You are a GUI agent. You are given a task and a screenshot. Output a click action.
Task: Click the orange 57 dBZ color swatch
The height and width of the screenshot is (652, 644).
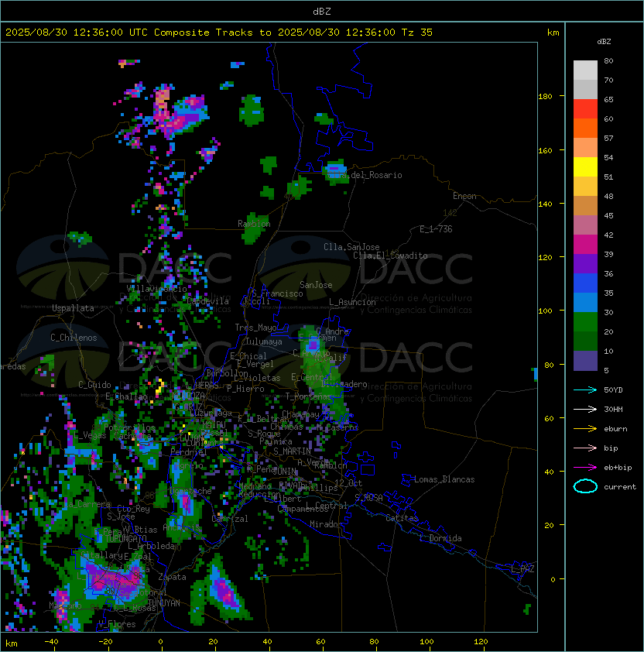(x=585, y=128)
